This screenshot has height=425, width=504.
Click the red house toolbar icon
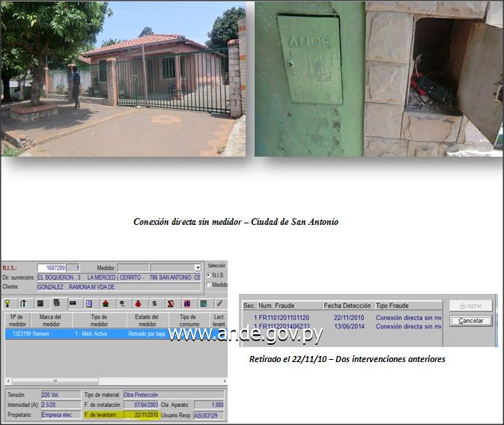click(x=105, y=304)
